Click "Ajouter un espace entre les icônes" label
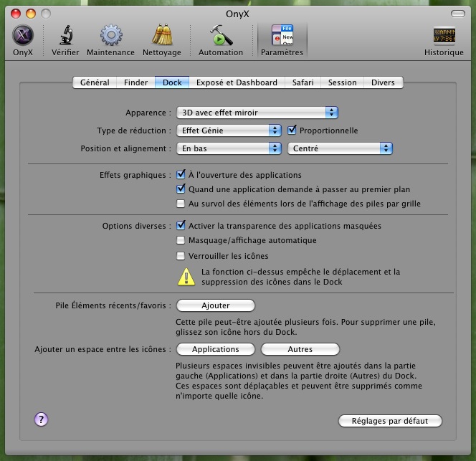The image size is (476, 461). click(103, 349)
